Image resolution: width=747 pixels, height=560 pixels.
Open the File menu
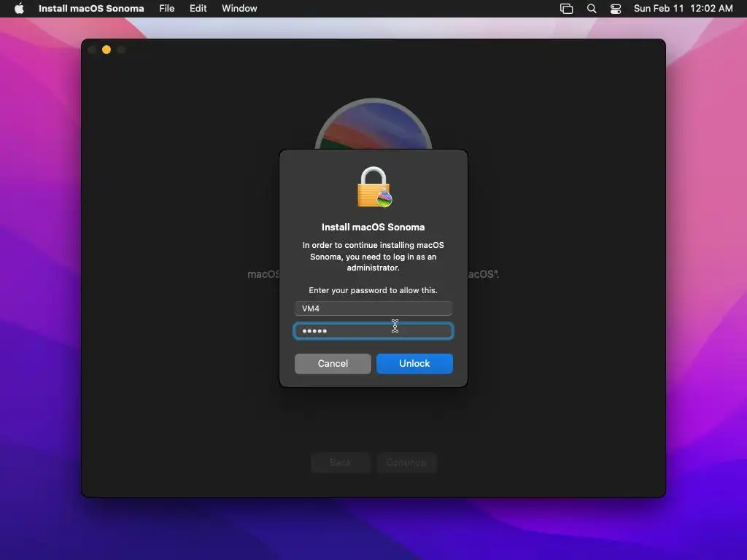tap(167, 9)
